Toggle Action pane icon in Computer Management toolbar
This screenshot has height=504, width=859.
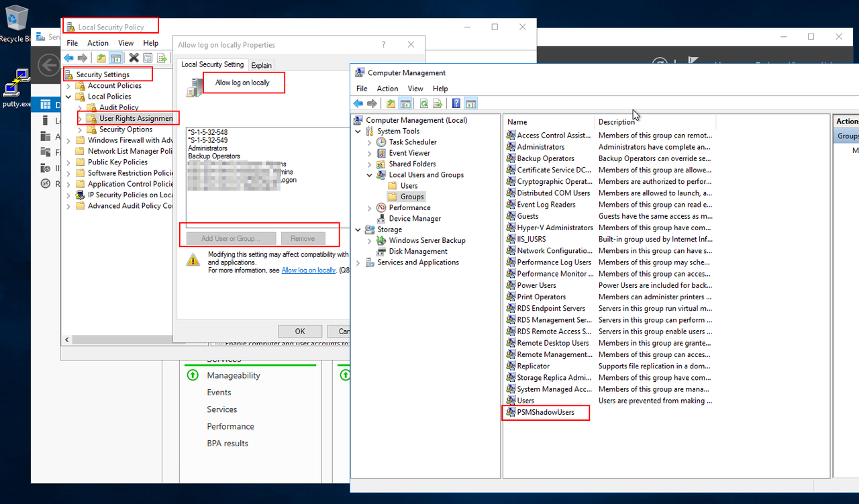pos(471,103)
